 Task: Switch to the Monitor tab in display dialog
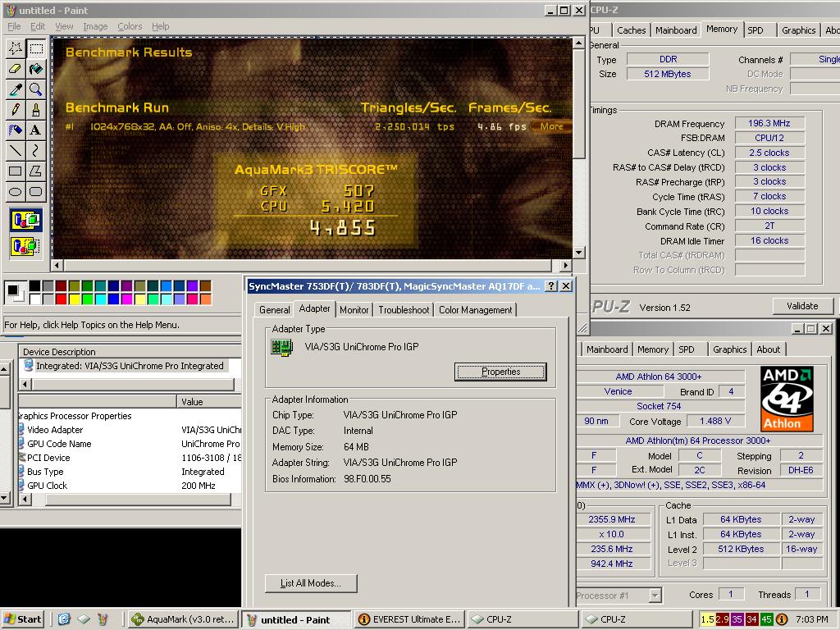point(354,309)
